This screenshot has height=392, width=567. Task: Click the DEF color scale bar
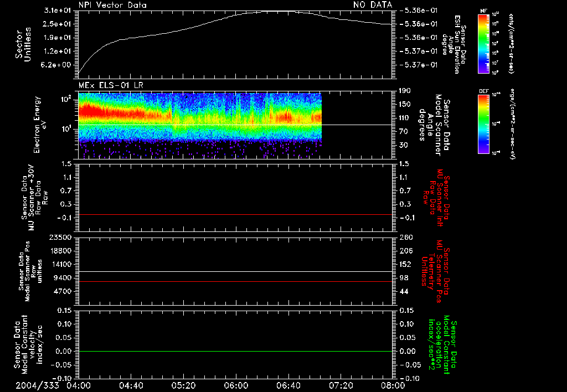484,124
